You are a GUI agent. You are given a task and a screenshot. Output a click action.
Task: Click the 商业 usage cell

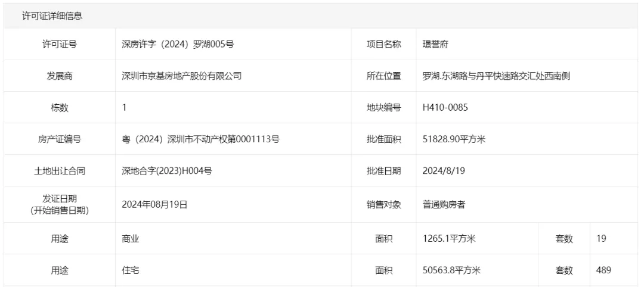point(131,239)
